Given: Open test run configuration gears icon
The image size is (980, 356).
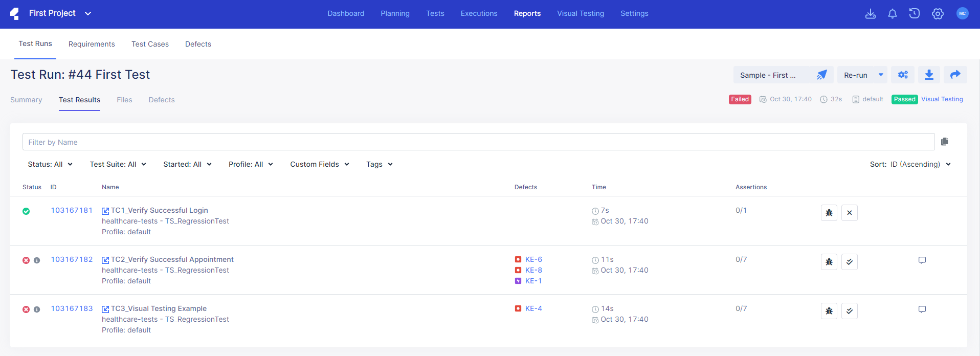Looking at the screenshot, I should pyautogui.click(x=903, y=75).
